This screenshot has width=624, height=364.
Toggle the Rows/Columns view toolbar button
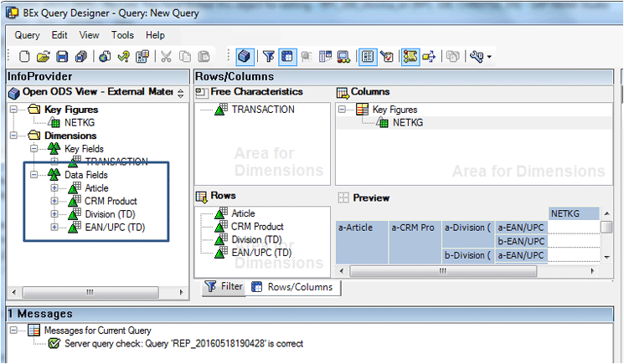point(286,57)
